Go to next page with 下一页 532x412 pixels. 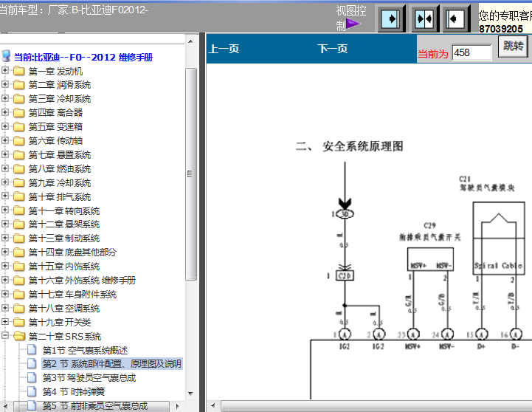[333, 49]
